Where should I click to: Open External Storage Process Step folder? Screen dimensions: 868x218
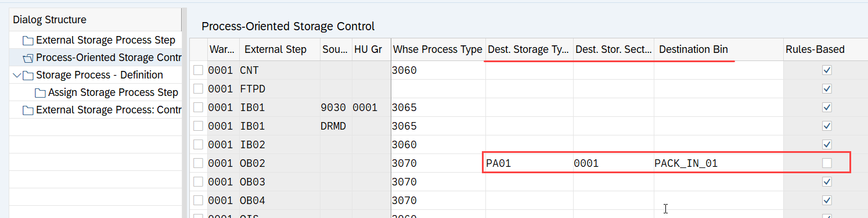click(105, 40)
